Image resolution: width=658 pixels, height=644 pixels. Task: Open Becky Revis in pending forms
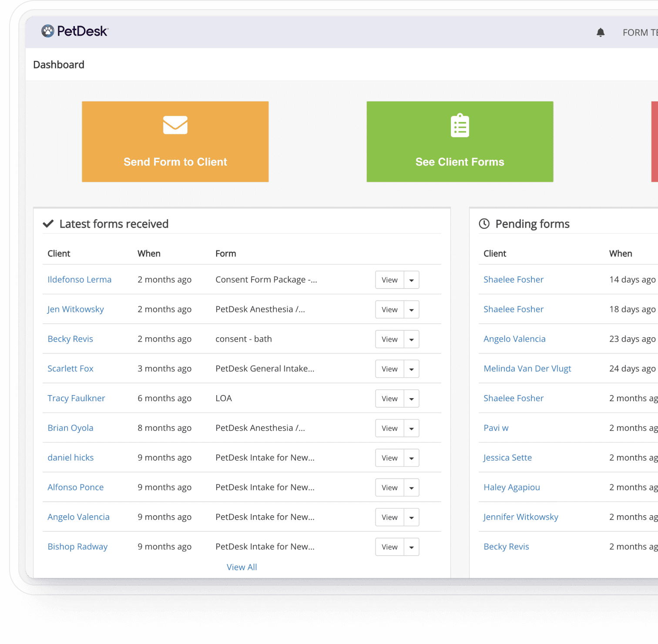pyautogui.click(x=507, y=547)
